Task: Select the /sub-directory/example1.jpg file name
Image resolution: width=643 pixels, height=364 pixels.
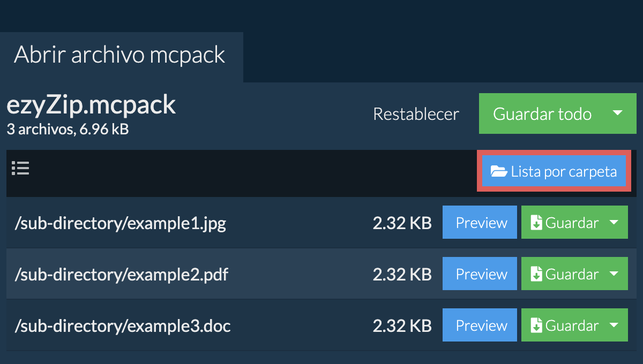Action: pyautogui.click(x=121, y=223)
